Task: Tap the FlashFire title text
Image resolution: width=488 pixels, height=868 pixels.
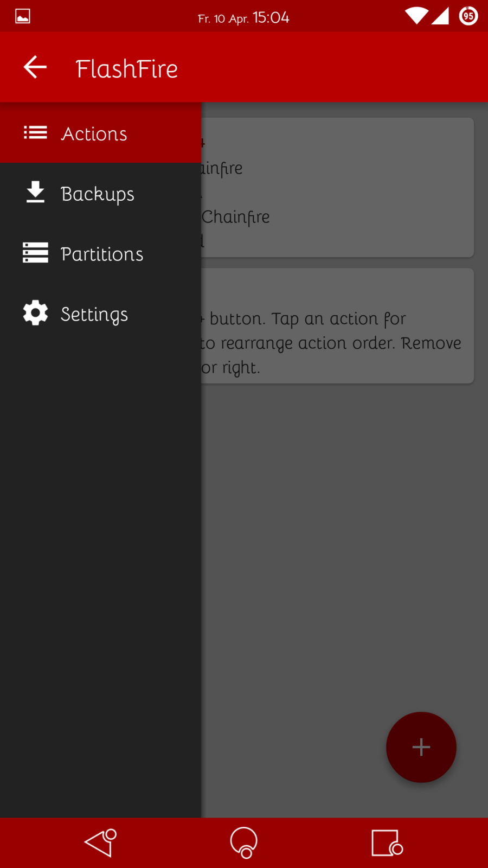Action: coord(127,69)
